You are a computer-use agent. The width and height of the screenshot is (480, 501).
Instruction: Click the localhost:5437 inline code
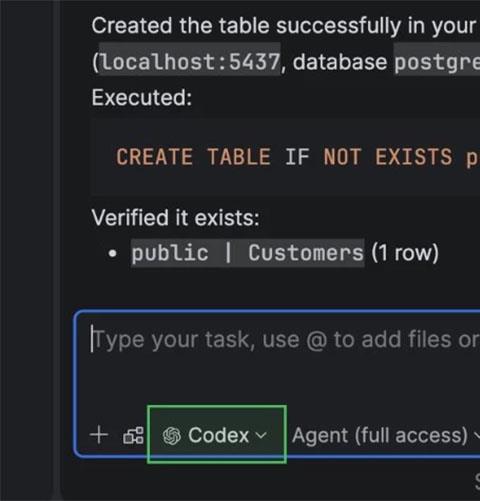(190, 62)
